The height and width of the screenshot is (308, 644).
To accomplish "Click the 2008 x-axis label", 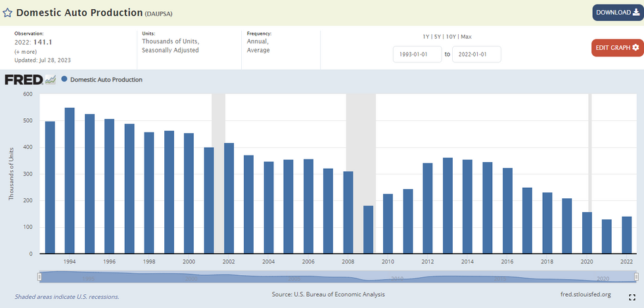I will pyautogui.click(x=348, y=261).
